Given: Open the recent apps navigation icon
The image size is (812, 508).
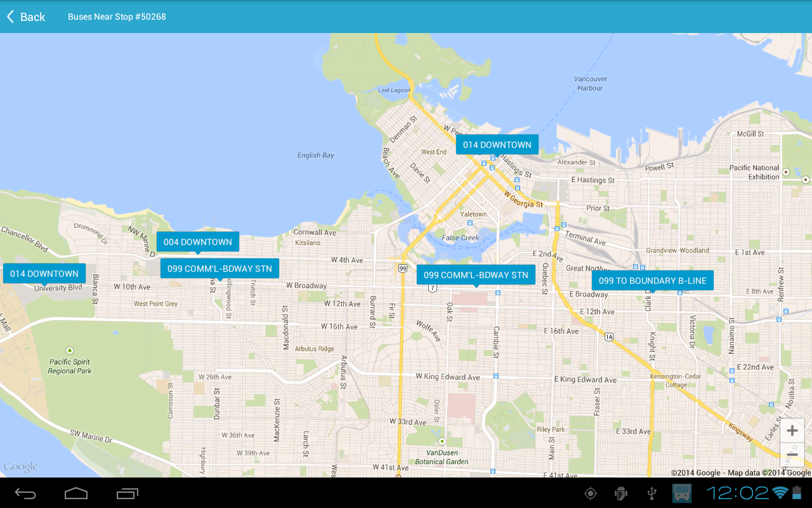Looking at the screenshot, I should point(128,493).
